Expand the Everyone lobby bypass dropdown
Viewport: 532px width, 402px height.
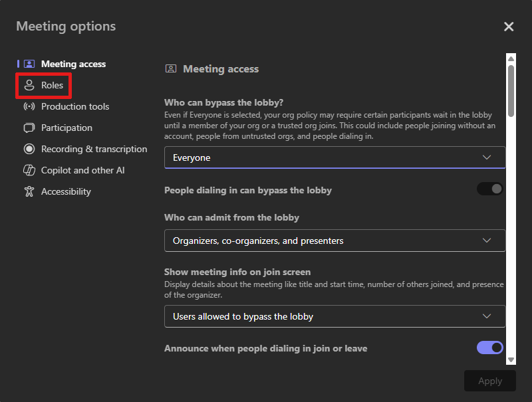[335, 157]
